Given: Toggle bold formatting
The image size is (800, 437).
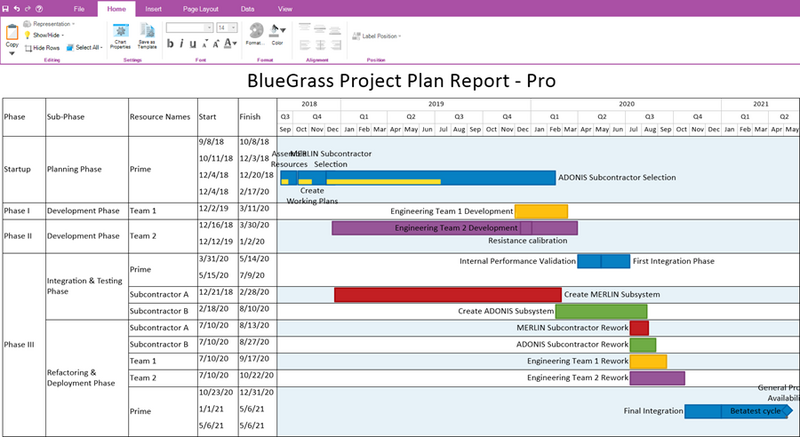Looking at the screenshot, I should [170, 44].
